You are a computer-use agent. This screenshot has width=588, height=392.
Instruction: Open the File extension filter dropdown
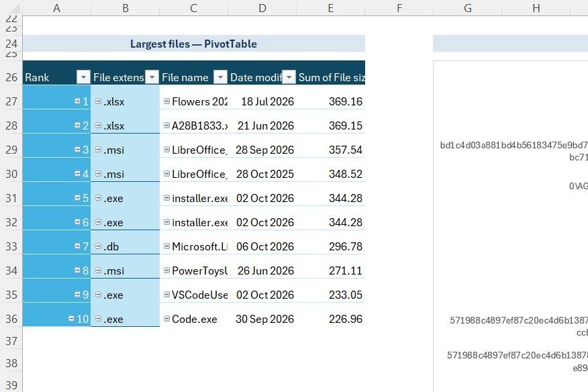coord(152,77)
